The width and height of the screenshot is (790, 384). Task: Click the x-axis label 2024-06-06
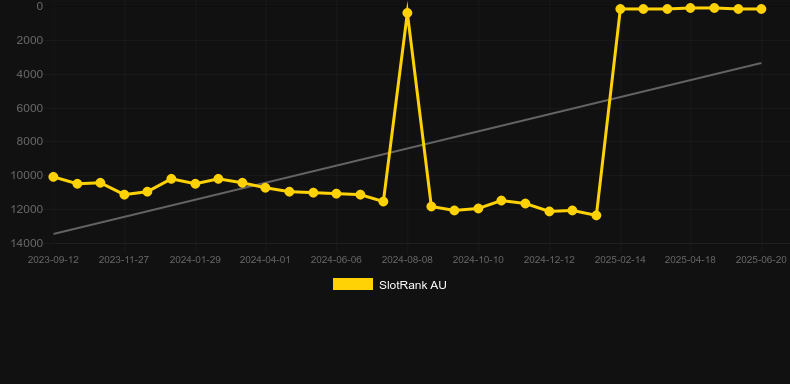pos(336,260)
